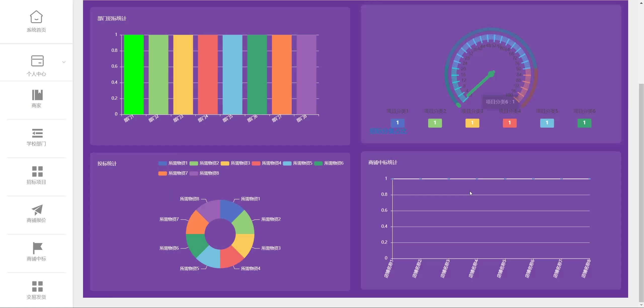Open the 个人中心 card icon
644x308 pixels.
click(37, 61)
